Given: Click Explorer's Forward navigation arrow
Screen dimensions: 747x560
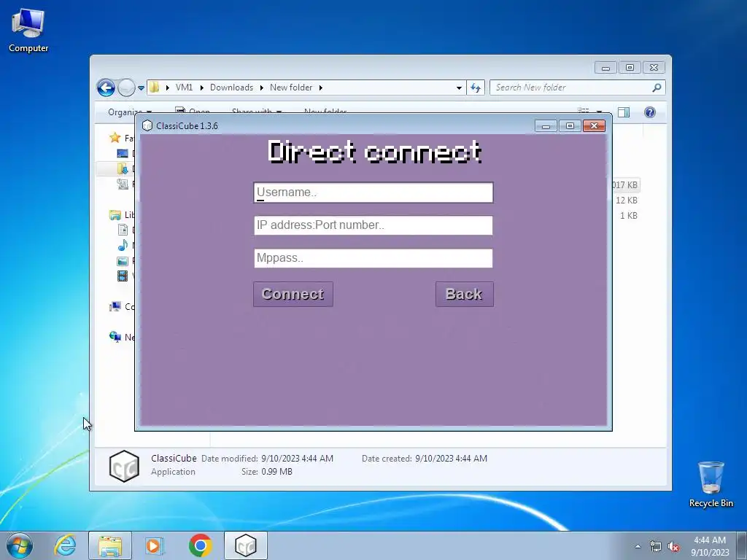Looking at the screenshot, I should (x=126, y=87).
